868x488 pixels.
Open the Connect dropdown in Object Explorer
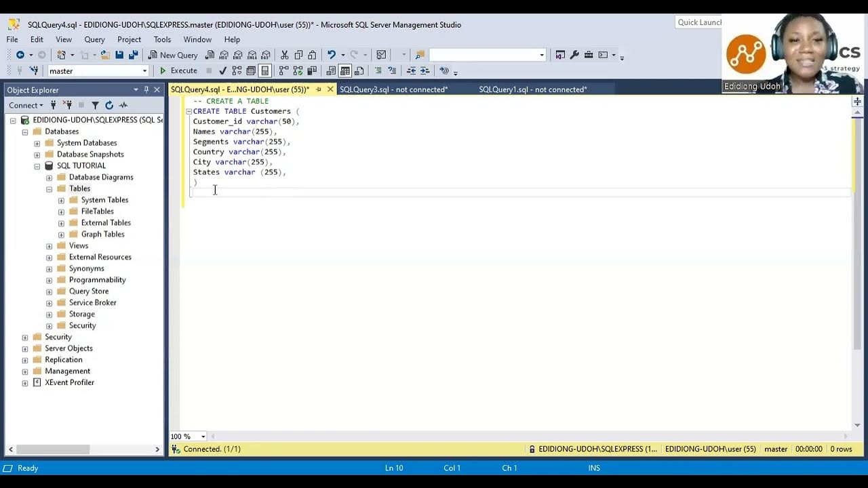pos(26,105)
